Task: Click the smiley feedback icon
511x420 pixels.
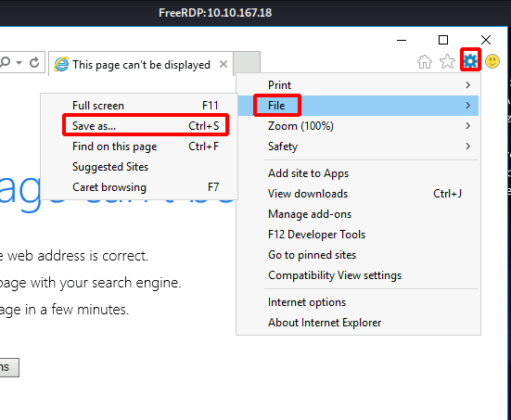Action: [x=492, y=61]
